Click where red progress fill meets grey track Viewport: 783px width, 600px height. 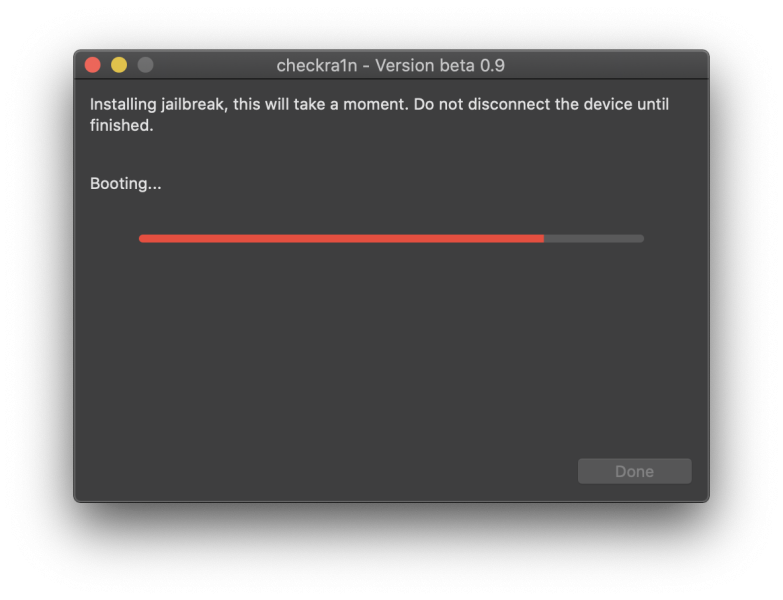click(x=543, y=238)
